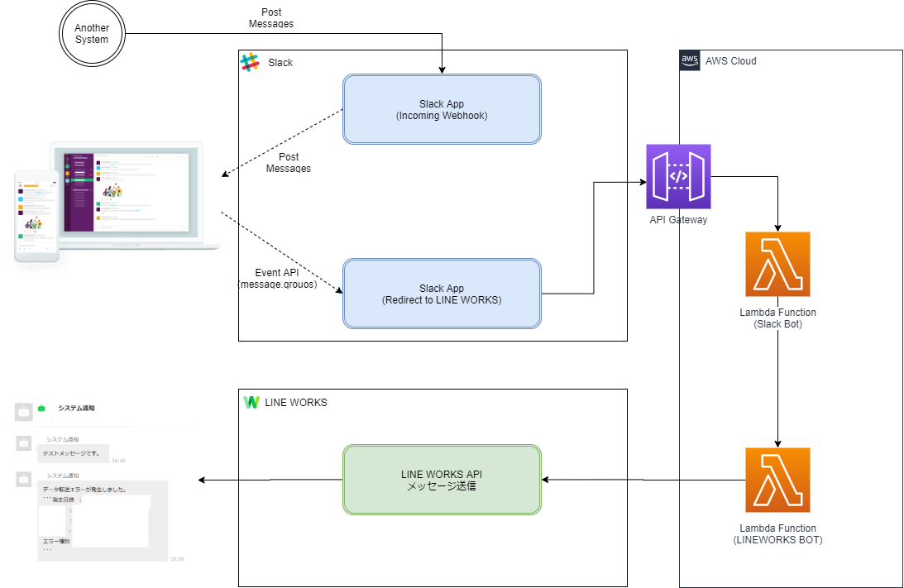Click the Lambda Function (Slack Bot) label
The image size is (904, 588).
[x=777, y=318]
